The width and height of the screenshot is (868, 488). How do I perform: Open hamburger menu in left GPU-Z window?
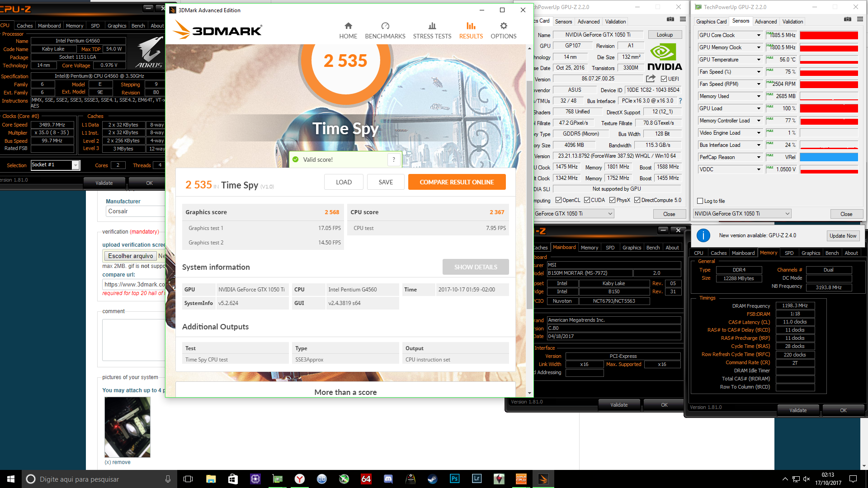coord(683,19)
